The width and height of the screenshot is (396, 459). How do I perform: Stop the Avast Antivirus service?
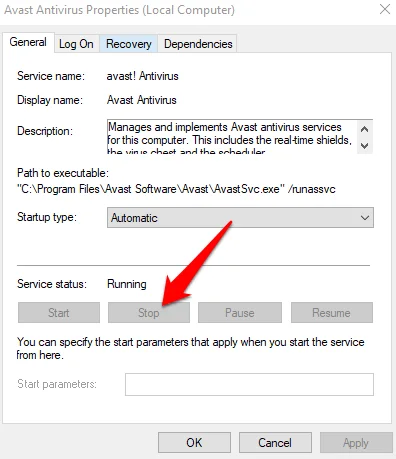coord(149,313)
